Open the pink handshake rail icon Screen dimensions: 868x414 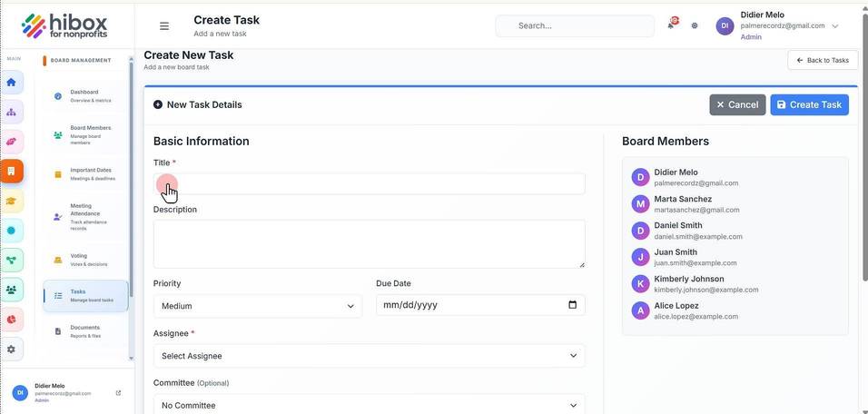coord(11,142)
